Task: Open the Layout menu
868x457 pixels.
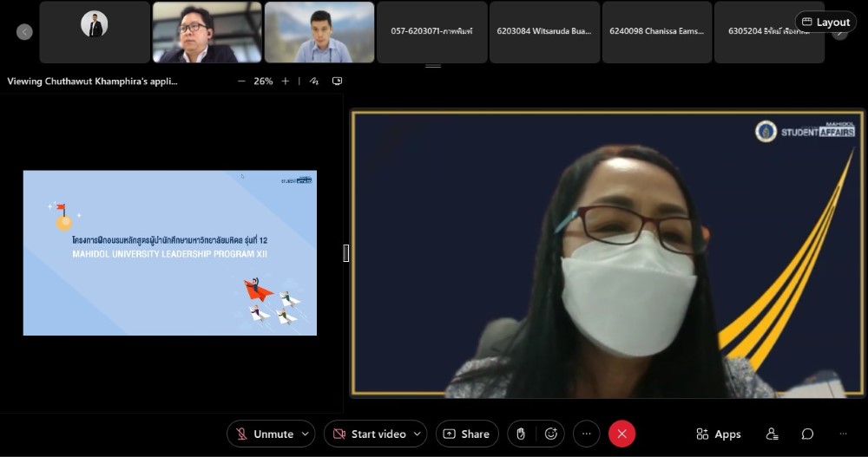Action: [x=825, y=22]
